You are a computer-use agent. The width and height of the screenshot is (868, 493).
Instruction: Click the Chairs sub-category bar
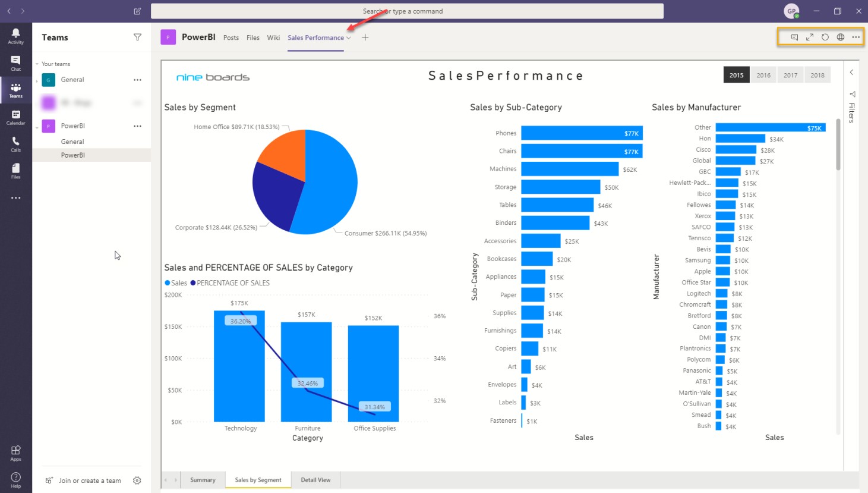[582, 151]
